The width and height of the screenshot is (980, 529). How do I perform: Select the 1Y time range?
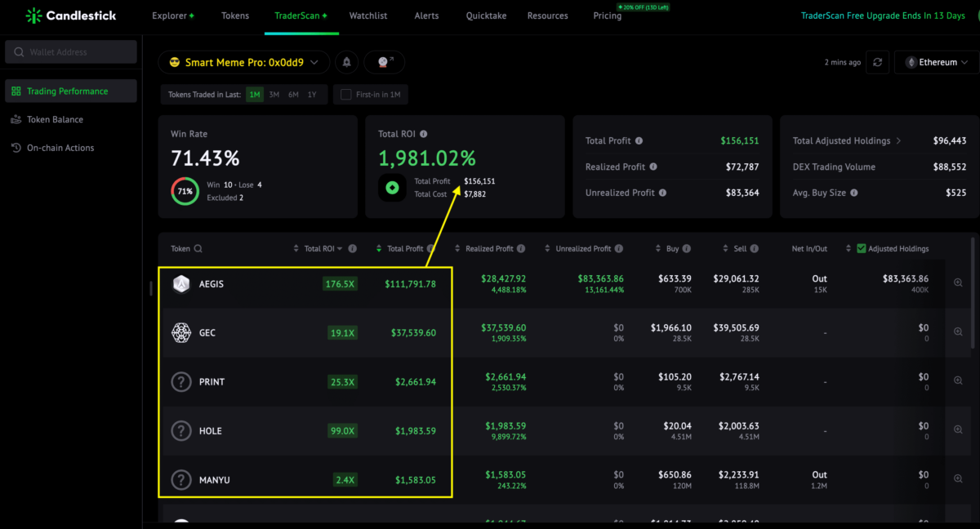(x=312, y=95)
